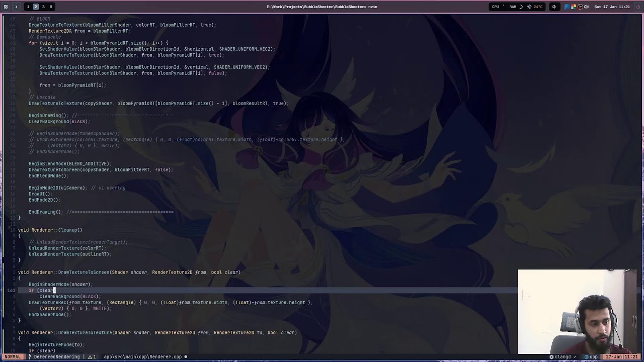Click 'UnloadRenderTexture(colorRT);' line
Viewport: 644px width, 362px height.
point(67,248)
